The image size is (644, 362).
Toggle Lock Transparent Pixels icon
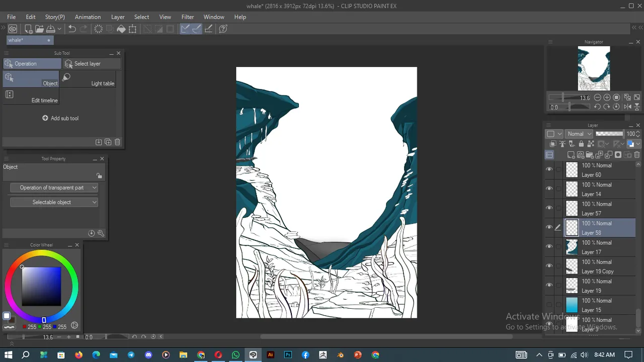[x=591, y=144]
